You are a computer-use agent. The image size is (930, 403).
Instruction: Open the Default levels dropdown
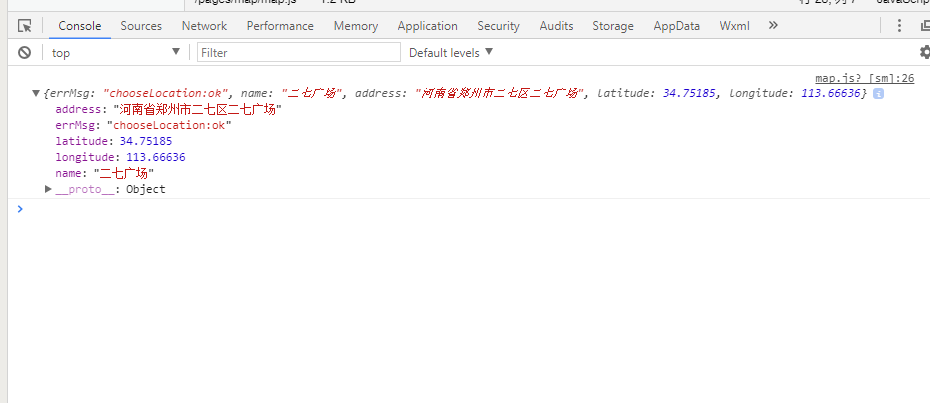click(451, 53)
